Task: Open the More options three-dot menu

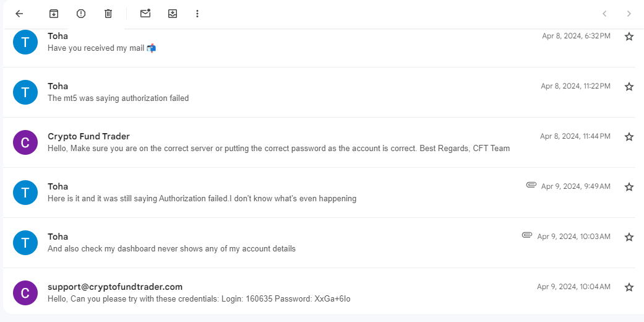Action: 197,14
